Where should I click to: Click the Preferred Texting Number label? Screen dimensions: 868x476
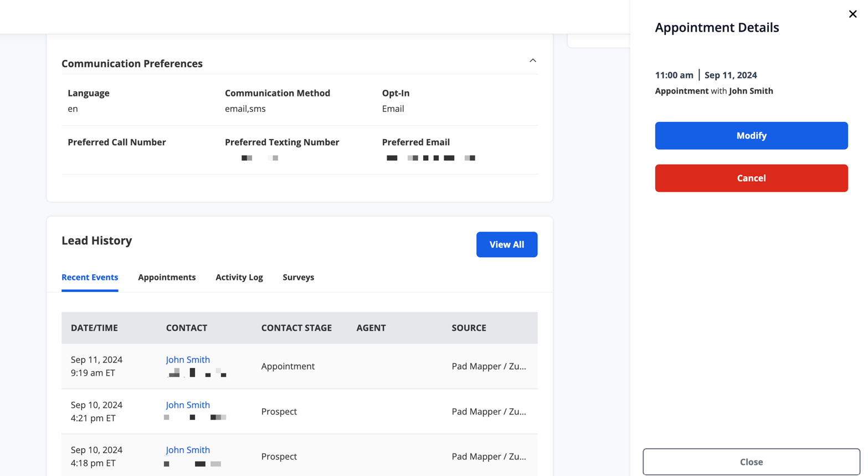click(x=282, y=142)
